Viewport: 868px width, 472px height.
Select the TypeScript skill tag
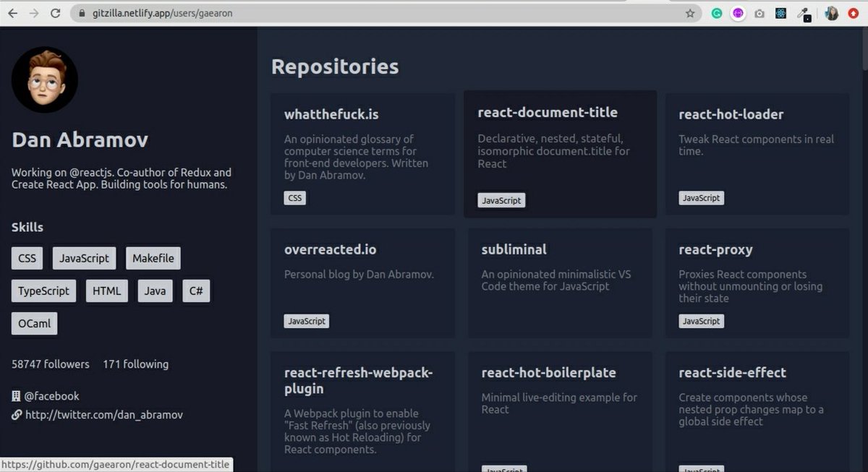[44, 291]
